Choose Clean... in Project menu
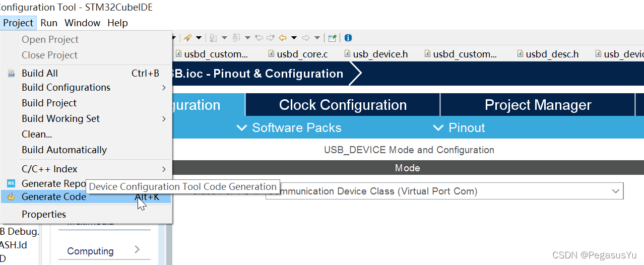Screen dimensions: 644x265 click(x=86, y=134)
